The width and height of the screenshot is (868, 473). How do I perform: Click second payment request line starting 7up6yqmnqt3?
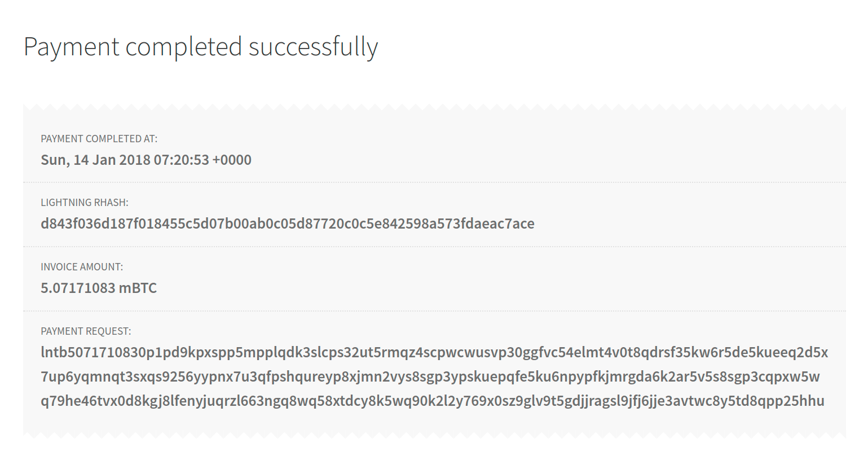pyautogui.click(x=430, y=377)
